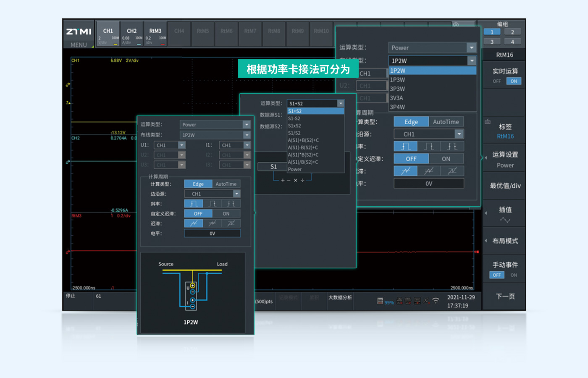588x378 pixels.
Task: Click the ZTMI logo above MENU
Action: (79, 31)
